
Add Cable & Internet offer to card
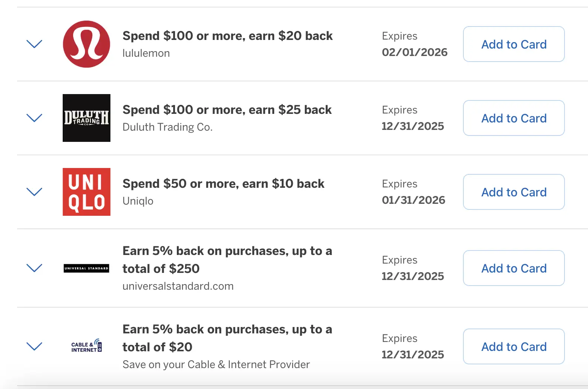513,346
